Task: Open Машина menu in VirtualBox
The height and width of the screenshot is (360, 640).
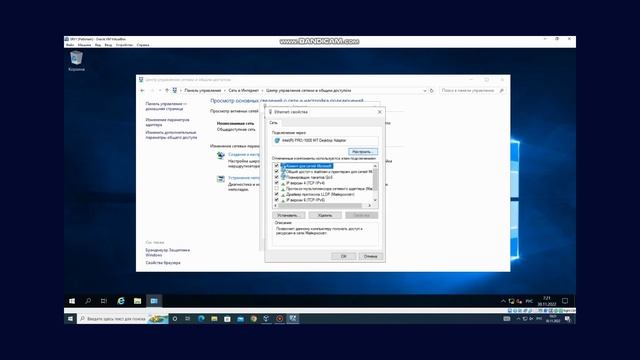Action: [x=84, y=45]
